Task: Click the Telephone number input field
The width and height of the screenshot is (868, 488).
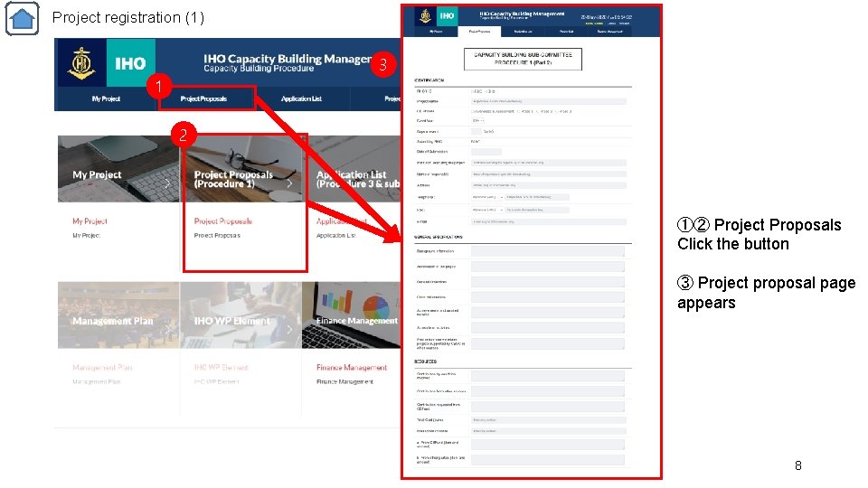Action: click(x=537, y=197)
